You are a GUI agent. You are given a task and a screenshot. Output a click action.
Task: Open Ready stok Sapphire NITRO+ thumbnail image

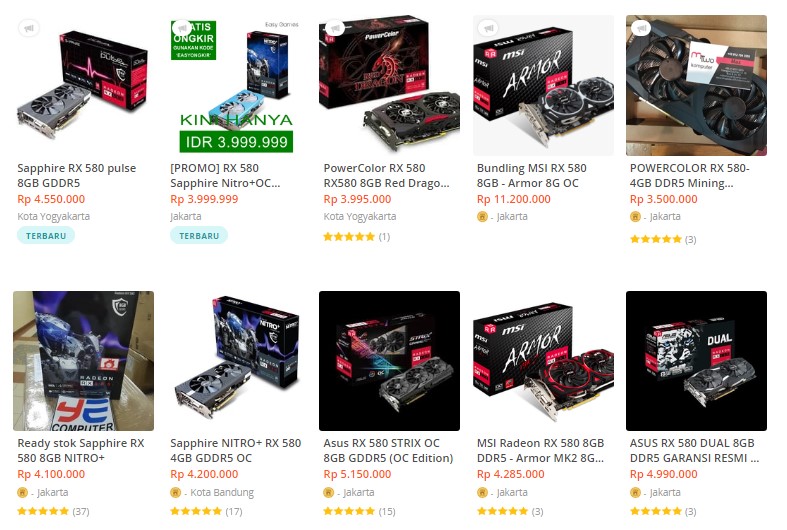[83, 361]
